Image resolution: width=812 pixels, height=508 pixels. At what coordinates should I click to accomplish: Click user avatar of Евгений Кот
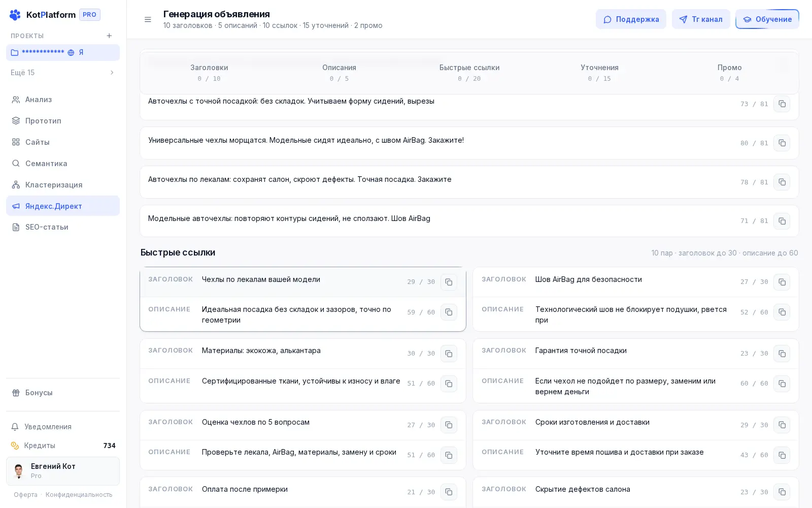click(19, 471)
